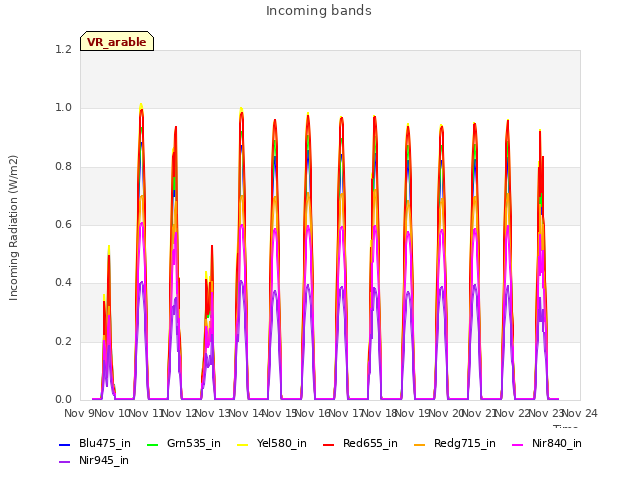Click the purple Nir945_in legend swatch
The image size is (640, 480).
click(65, 462)
